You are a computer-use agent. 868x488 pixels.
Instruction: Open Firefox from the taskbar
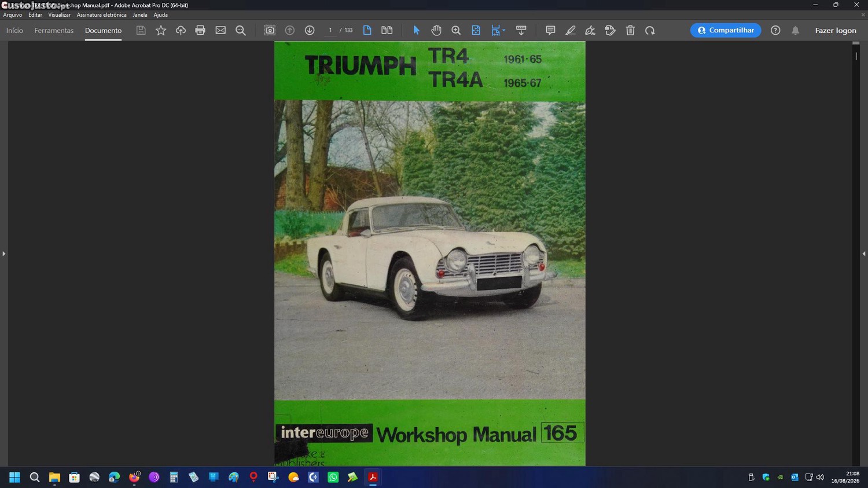point(134,477)
